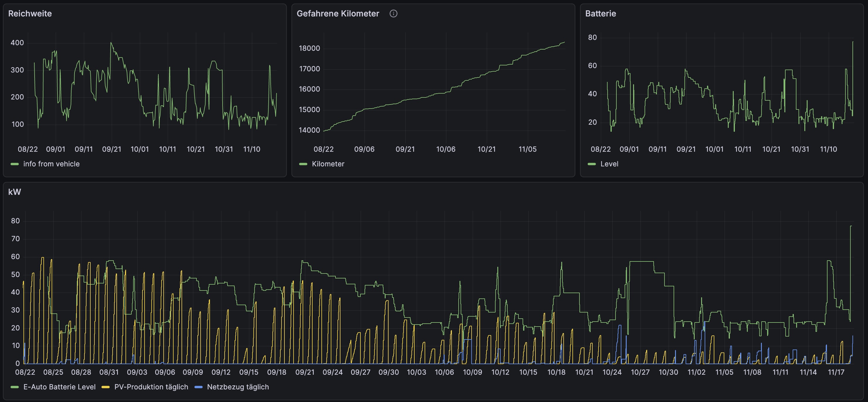Viewport: 868px width, 402px height.
Task: Click the green Level legend swatch
Action: coord(592,164)
